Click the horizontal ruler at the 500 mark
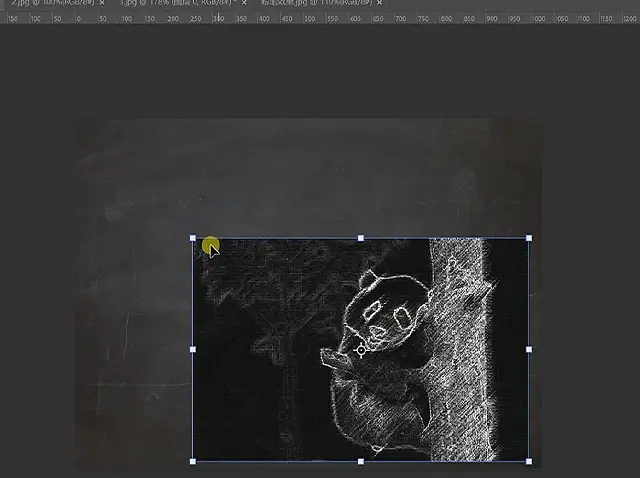Screen dimensions: 640x478 click(x=309, y=19)
